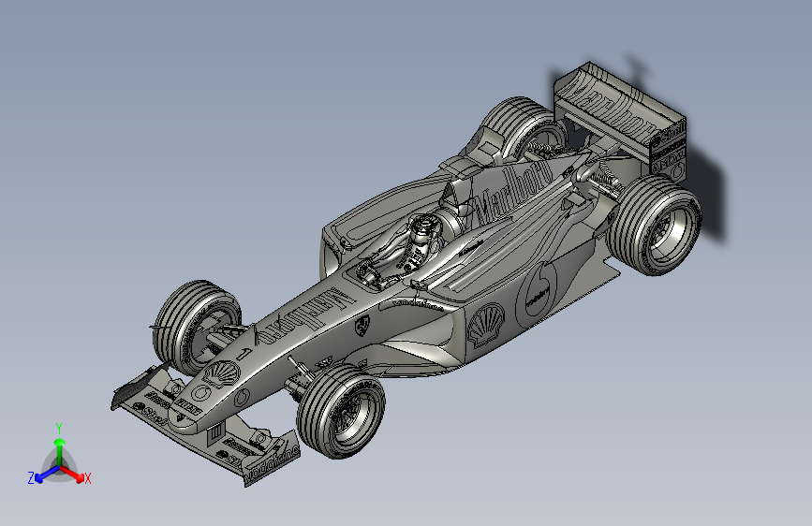This screenshot has width=812, height=526.
Task: Click the red X axis of the orientation triad
Action: coord(72,474)
